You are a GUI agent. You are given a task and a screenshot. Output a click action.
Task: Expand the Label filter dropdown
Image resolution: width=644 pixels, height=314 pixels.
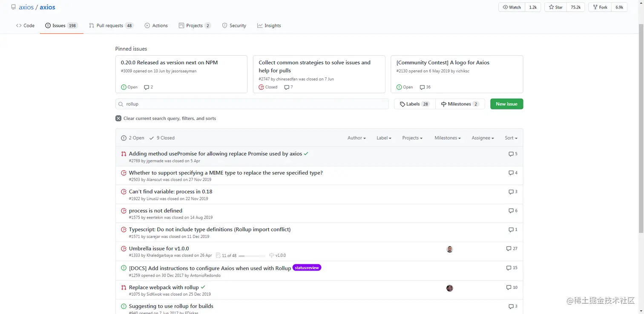(384, 138)
